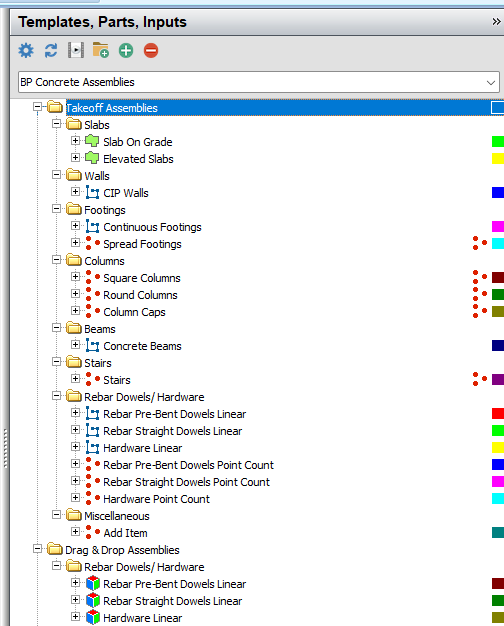Click the Stairs count icon in tree
The image size is (504, 626).
[x=92, y=379]
